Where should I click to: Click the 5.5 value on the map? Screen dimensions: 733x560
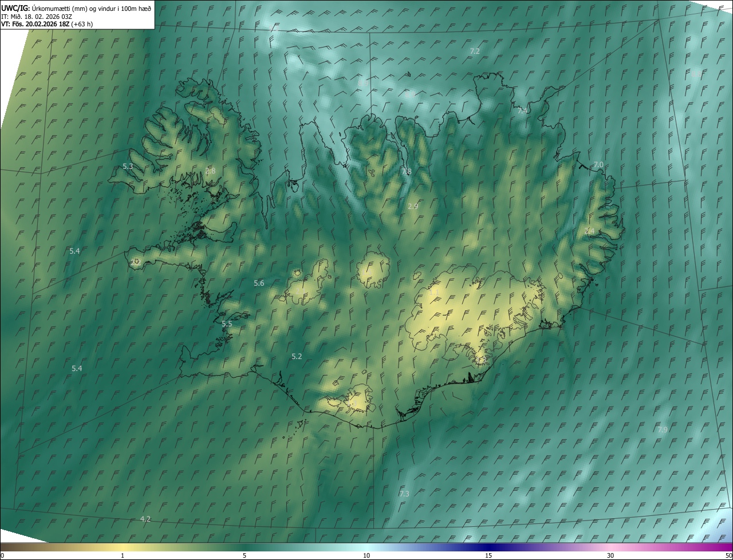[227, 324]
